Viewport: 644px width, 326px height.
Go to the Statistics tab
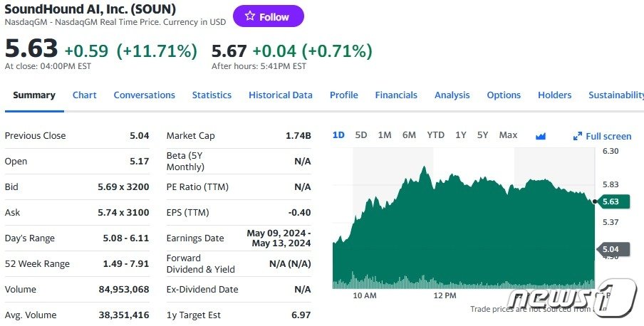coord(212,95)
